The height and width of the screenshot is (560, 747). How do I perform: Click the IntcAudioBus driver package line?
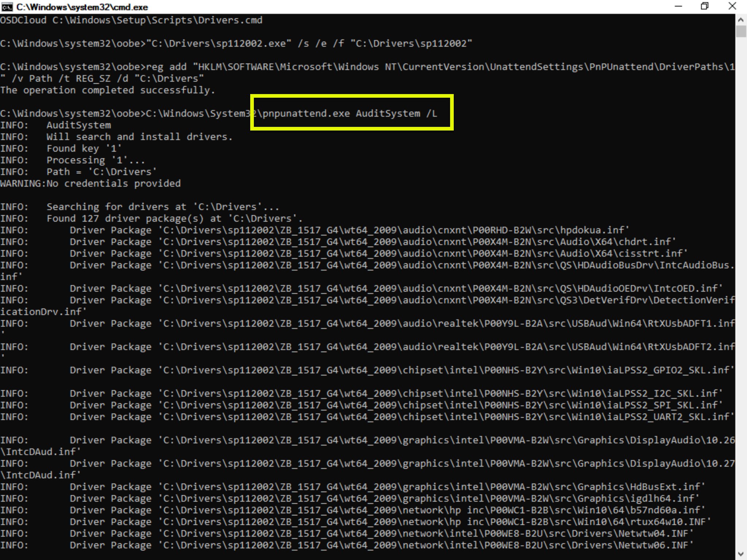[367, 271]
